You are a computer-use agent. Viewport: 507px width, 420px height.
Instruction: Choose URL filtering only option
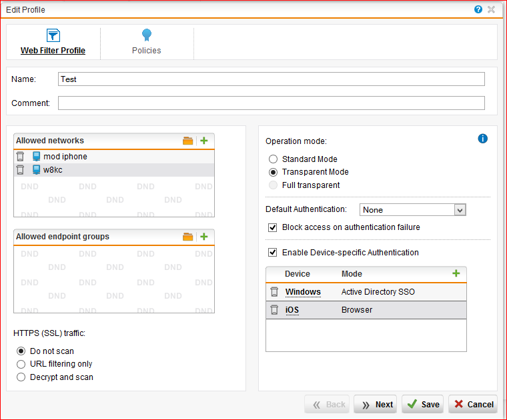(x=21, y=364)
